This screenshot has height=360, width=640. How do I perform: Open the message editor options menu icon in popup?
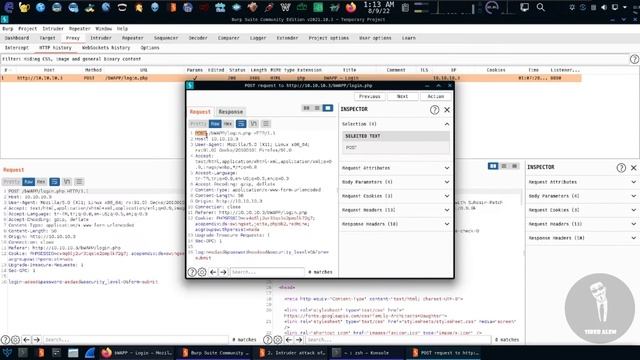[x=266, y=124]
